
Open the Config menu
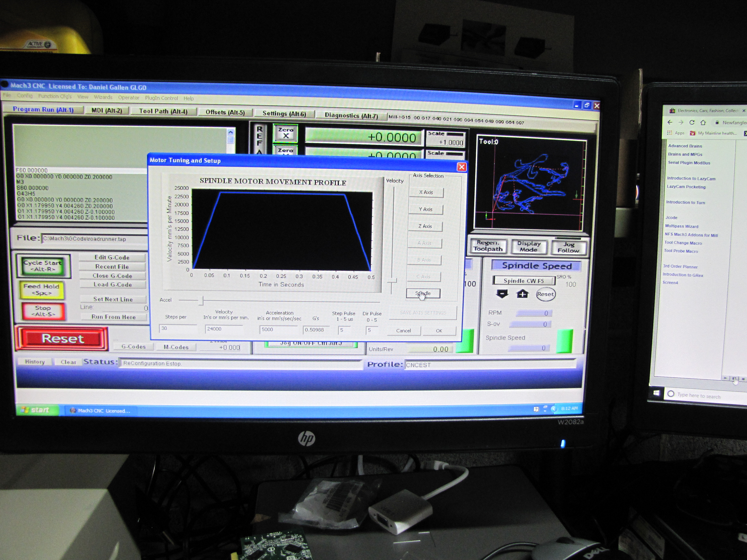[25, 96]
